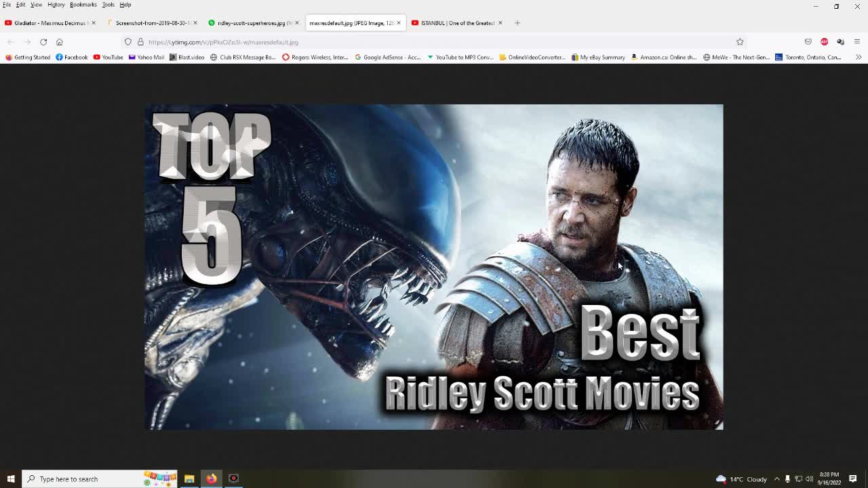The height and width of the screenshot is (488, 868).
Task: Open the Windows notification center
Action: coord(854,479)
